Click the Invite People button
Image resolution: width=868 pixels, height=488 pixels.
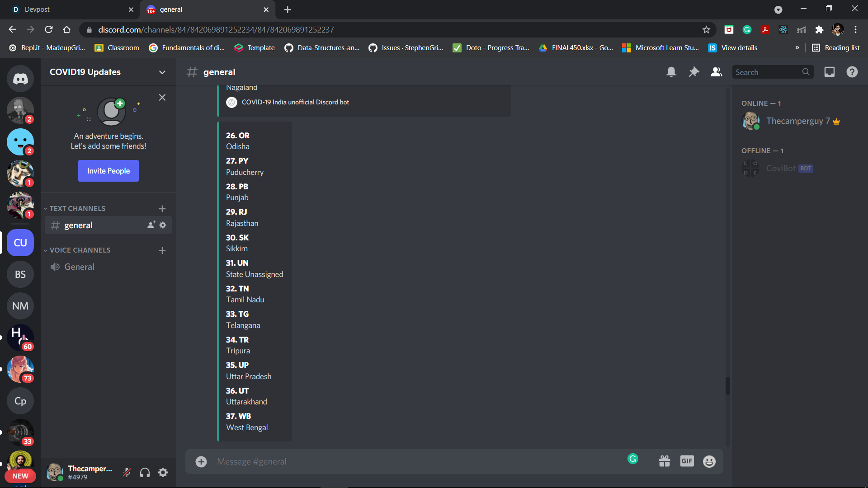(108, 171)
